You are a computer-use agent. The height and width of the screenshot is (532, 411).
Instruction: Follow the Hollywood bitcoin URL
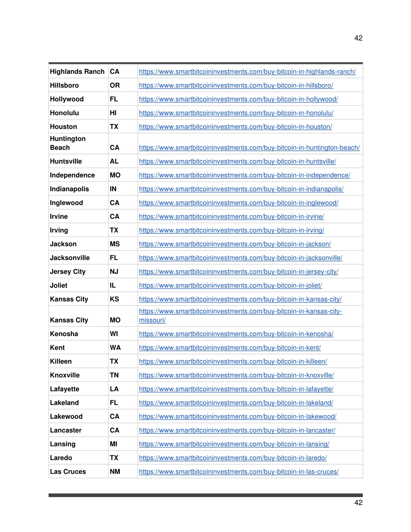point(238,99)
